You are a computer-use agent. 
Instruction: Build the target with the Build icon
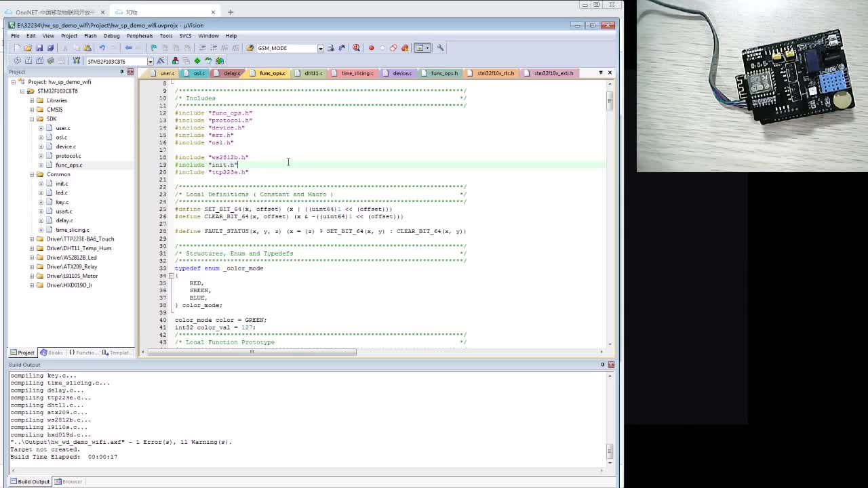[28, 61]
